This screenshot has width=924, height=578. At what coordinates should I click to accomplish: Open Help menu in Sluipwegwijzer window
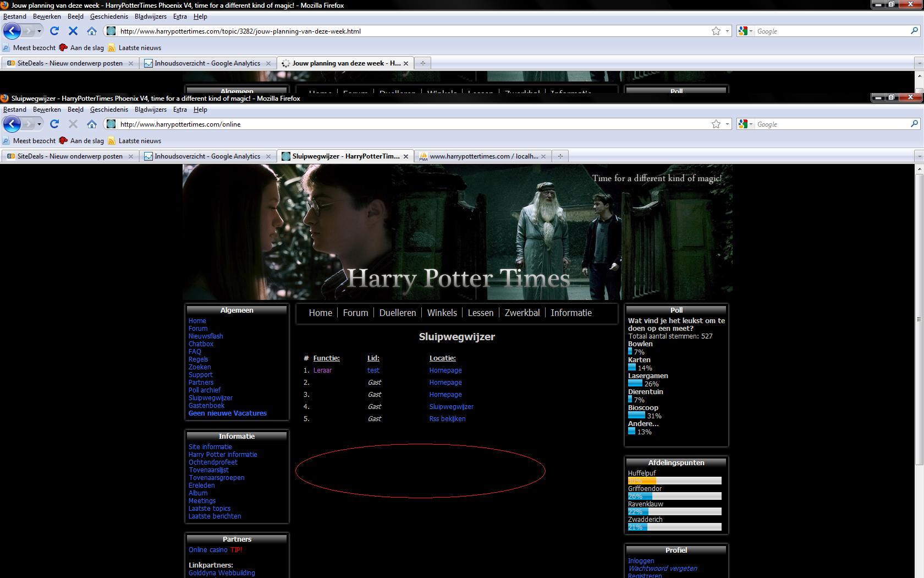[x=200, y=110]
